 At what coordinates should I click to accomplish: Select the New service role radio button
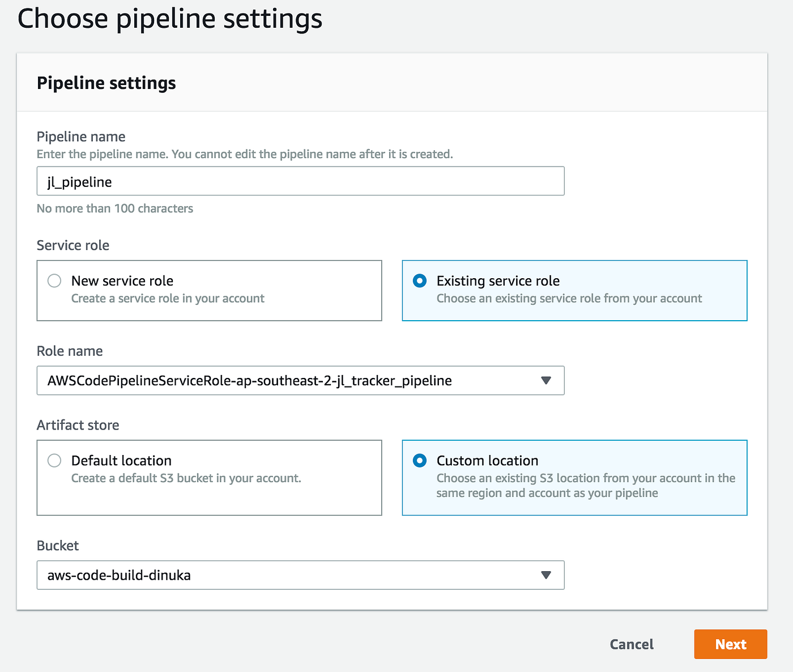tap(54, 281)
